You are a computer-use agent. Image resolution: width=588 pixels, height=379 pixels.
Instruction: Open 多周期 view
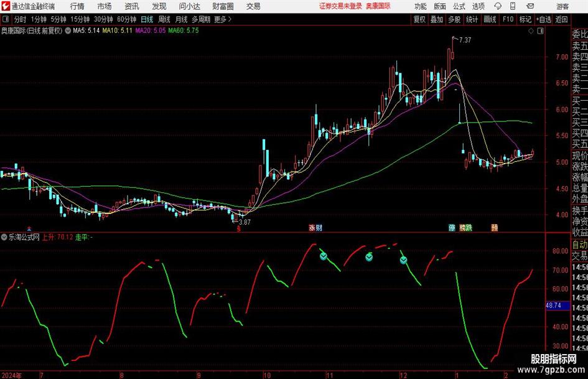click(x=201, y=19)
